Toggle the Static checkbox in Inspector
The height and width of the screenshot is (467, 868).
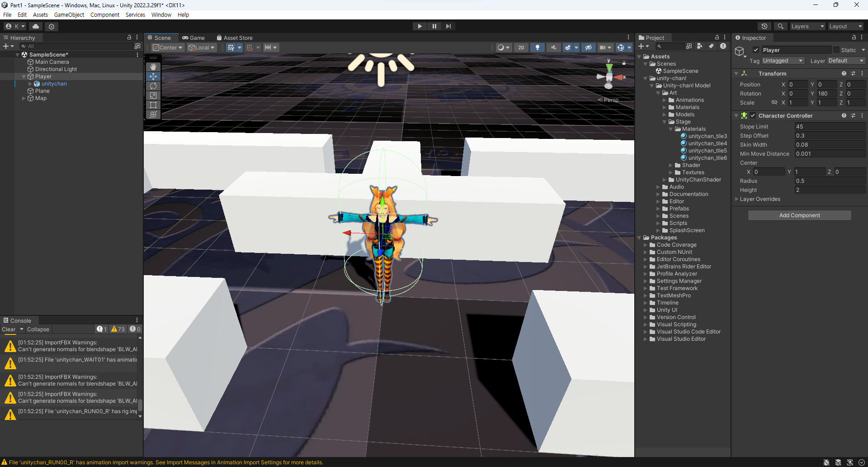pyautogui.click(x=836, y=50)
